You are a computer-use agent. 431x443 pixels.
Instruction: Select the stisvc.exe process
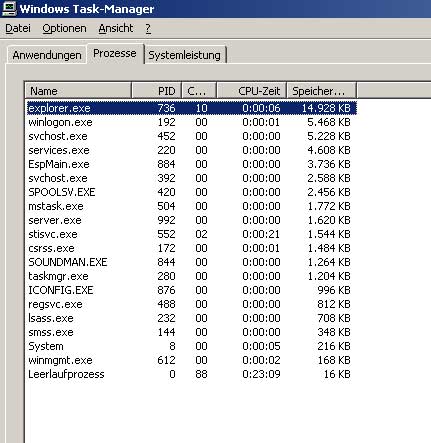[192, 234]
